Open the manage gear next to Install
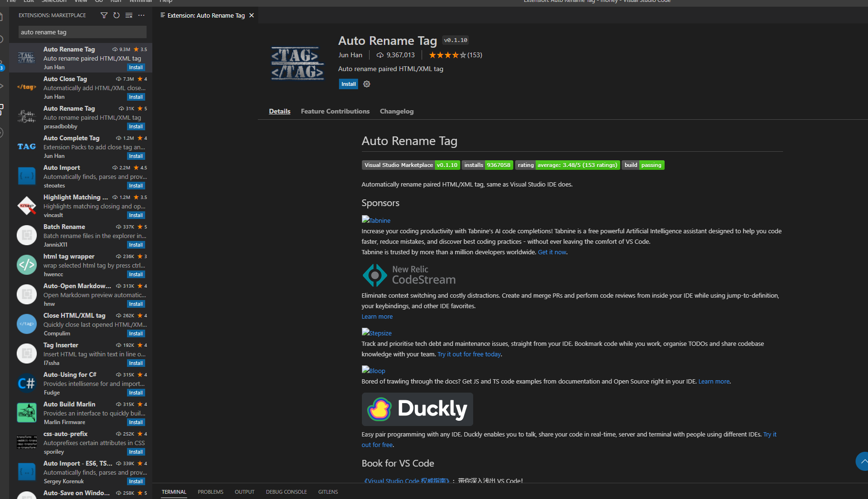868x499 pixels. (x=367, y=84)
